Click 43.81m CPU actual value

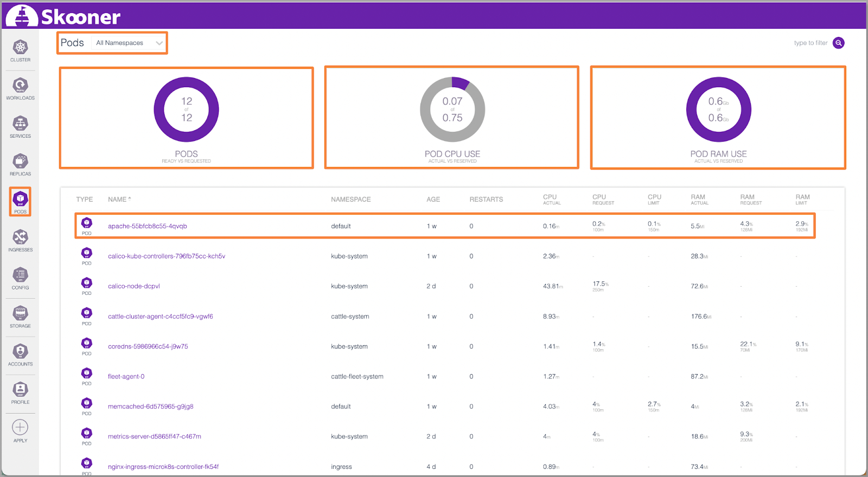coord(553,286)
